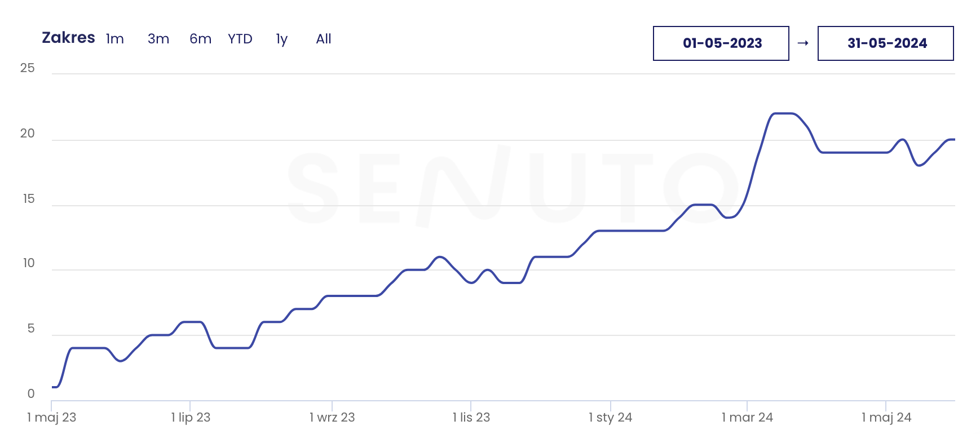Viewport: 980px width, 434px height.
Task: Click the Zakres range label
Action: 68,38
